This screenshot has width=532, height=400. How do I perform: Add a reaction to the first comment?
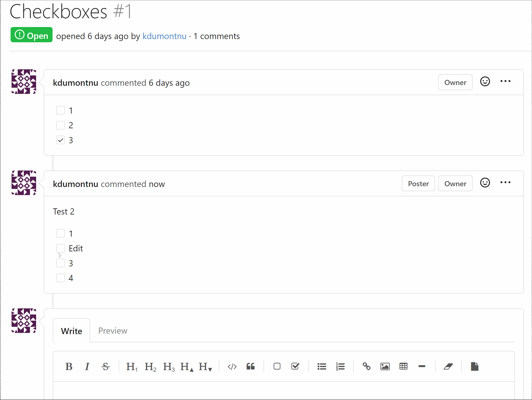485,82
